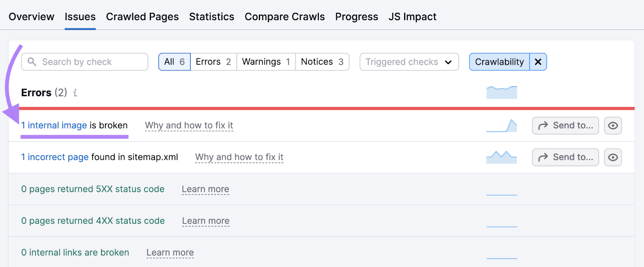
Task: Click Learn more for 5XX status code pages
Action: coord(205,189)
